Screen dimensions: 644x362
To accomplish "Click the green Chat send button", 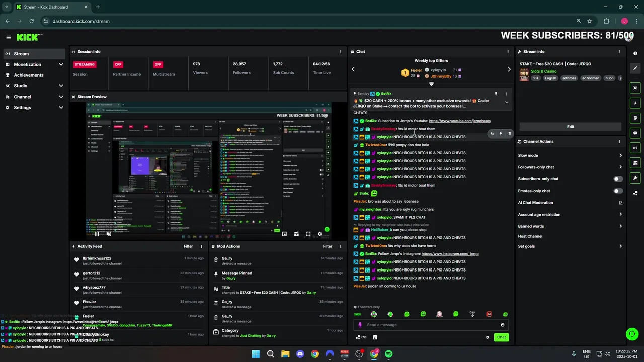I will pos(501,337).
